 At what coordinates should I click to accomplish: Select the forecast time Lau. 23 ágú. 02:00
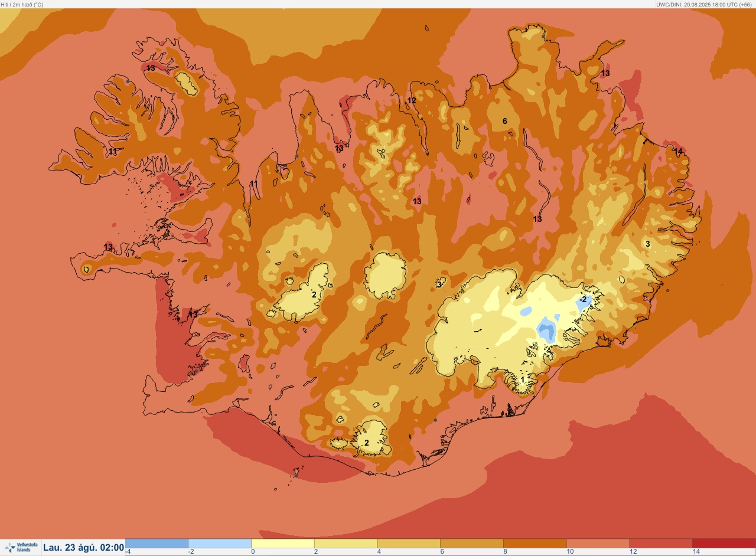pos(83,548)
